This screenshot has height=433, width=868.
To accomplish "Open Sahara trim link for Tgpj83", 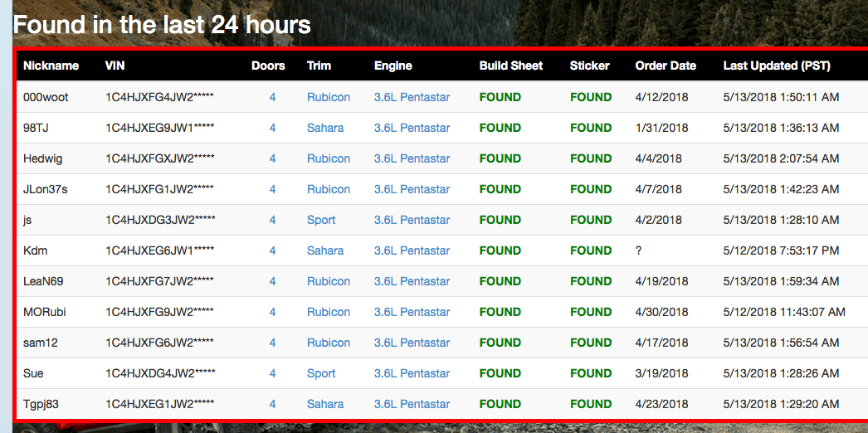I will (325, 404).
